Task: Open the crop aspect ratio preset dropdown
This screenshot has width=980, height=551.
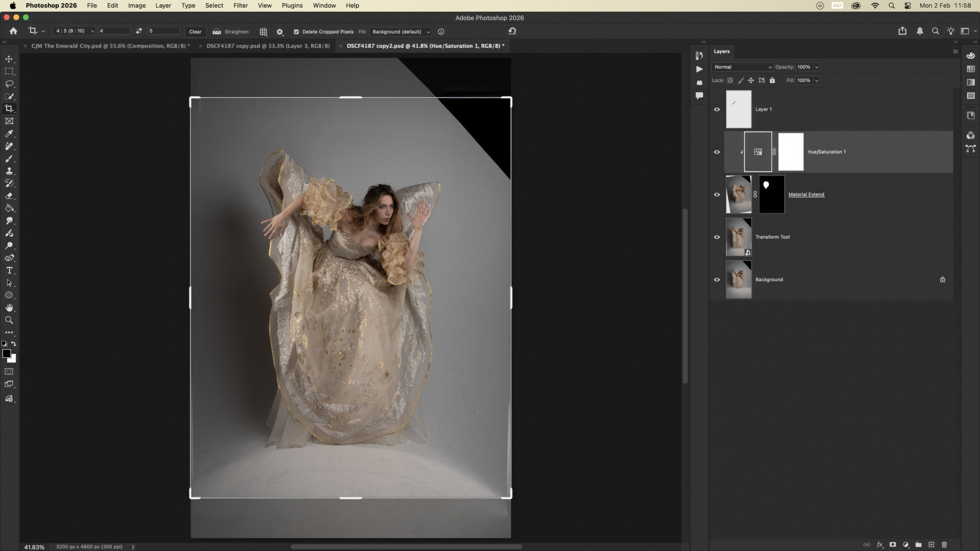Action: click(x=75, y=31)
